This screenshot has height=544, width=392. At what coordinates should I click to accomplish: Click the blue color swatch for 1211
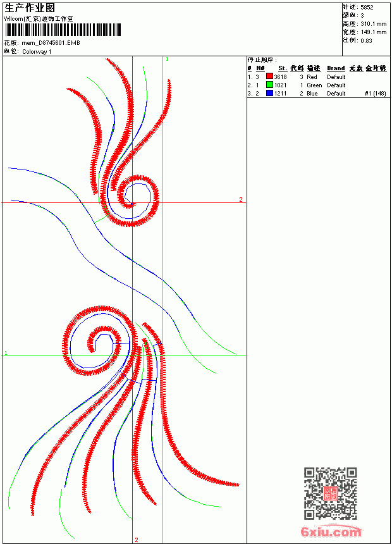coord(269,93)
